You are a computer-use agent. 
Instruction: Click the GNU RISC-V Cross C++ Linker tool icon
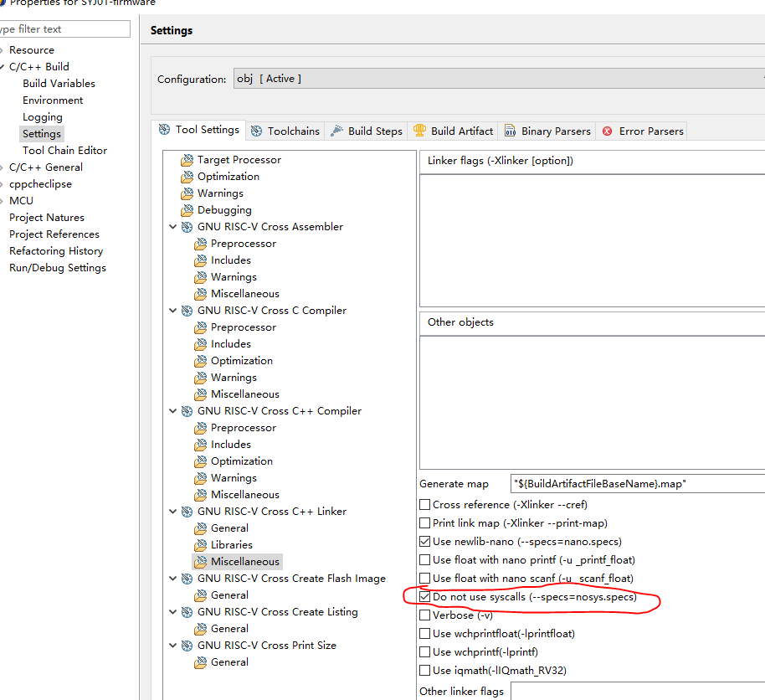187,512
